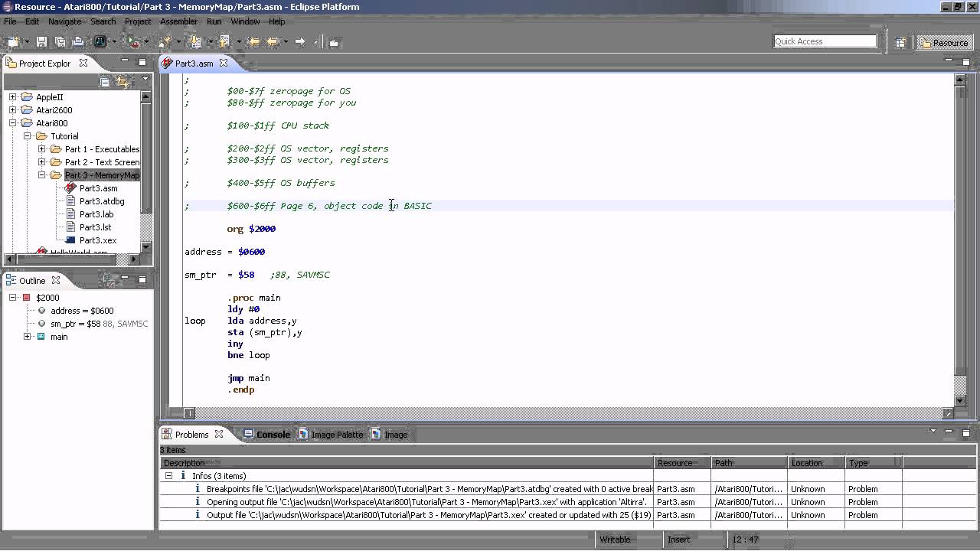The image size is (980, 551).
Task: Collapse all in Project Explorer
Action: (x=105, y=81)
